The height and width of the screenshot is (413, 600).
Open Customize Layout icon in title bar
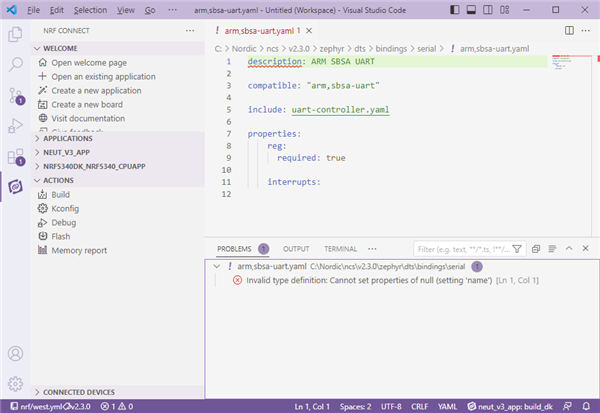(x=504, y=10)
